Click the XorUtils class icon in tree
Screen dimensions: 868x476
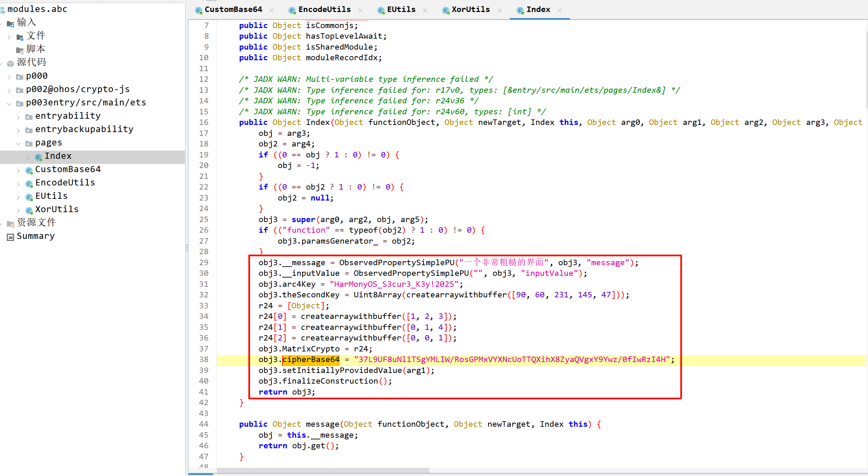click(x=29, y=210)
